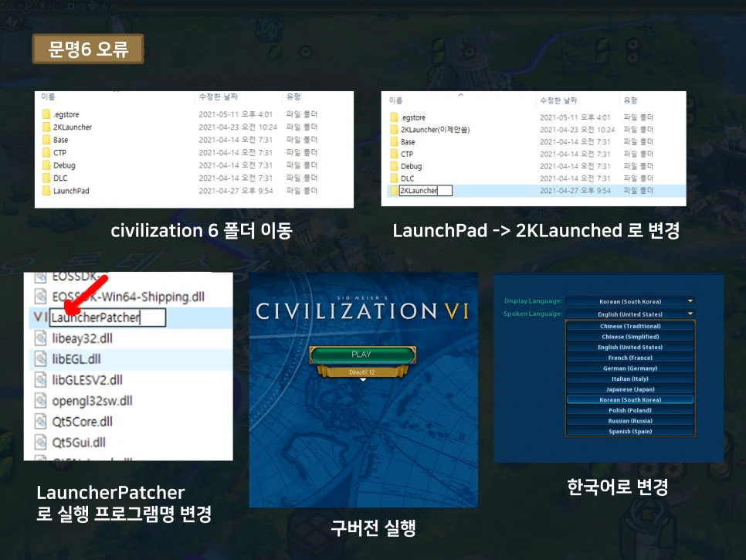Click the file icon of Qt5Gui.dll
The image size is (746, 560).
click(40, 443)
